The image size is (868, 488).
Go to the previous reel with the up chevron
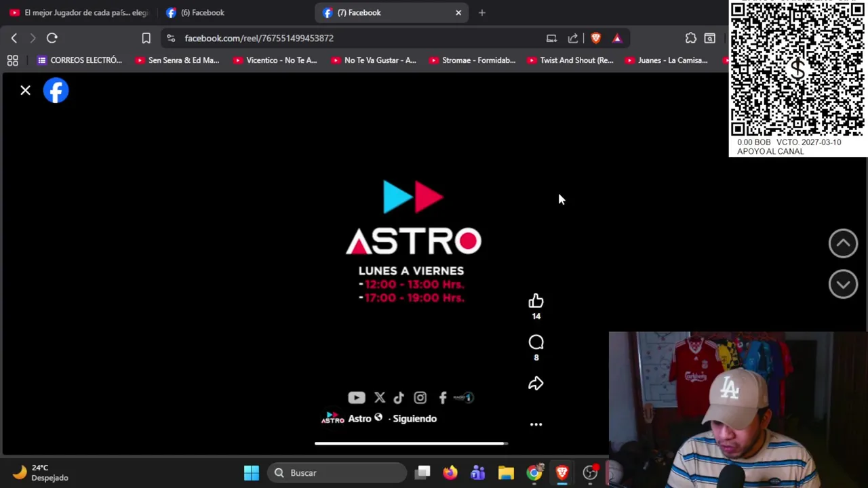pos(843,243)
